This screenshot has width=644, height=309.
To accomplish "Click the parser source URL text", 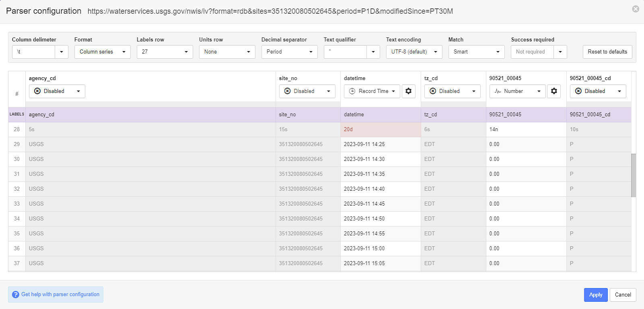I will coord(270,11).
